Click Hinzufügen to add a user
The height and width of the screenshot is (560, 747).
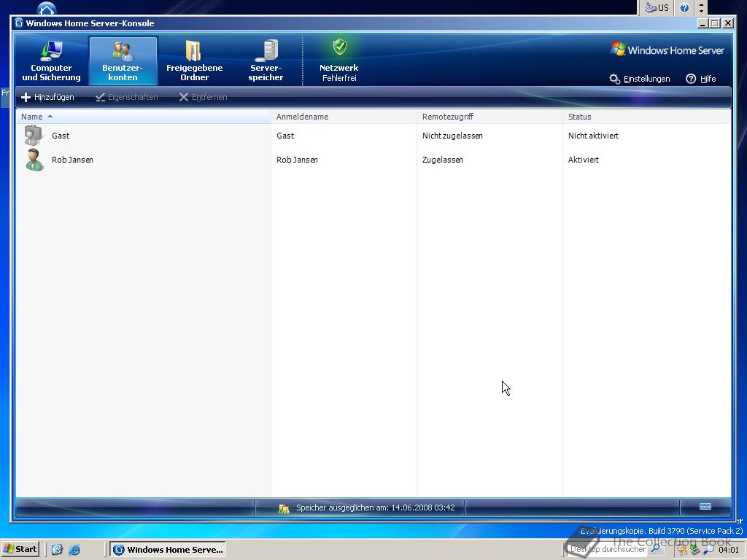point(47,97)
